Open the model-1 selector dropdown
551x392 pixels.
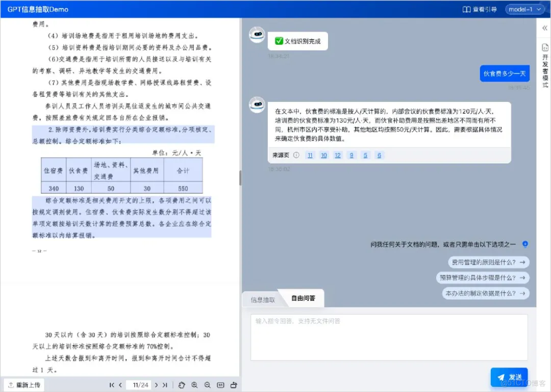[525, 9]
